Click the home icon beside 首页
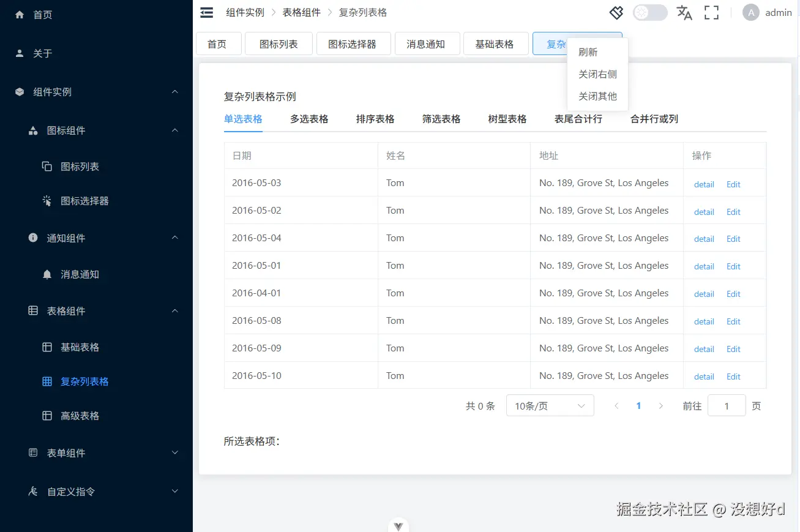 tap(20, 15)
